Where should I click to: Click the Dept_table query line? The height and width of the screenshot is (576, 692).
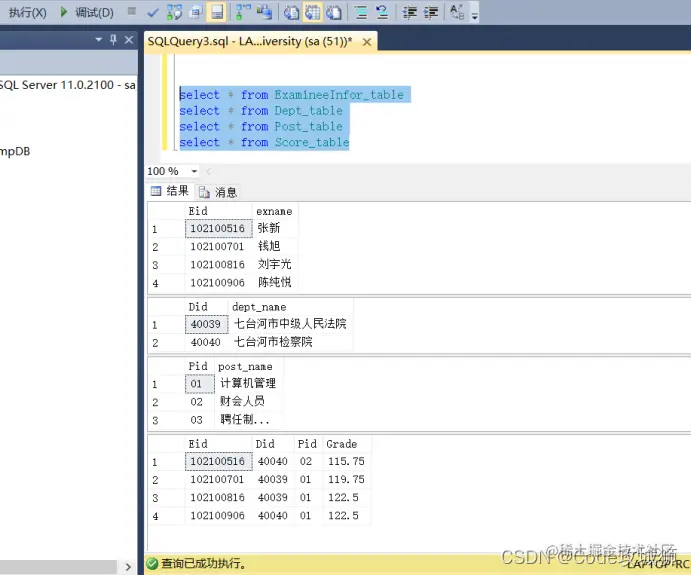pos(261,111)
